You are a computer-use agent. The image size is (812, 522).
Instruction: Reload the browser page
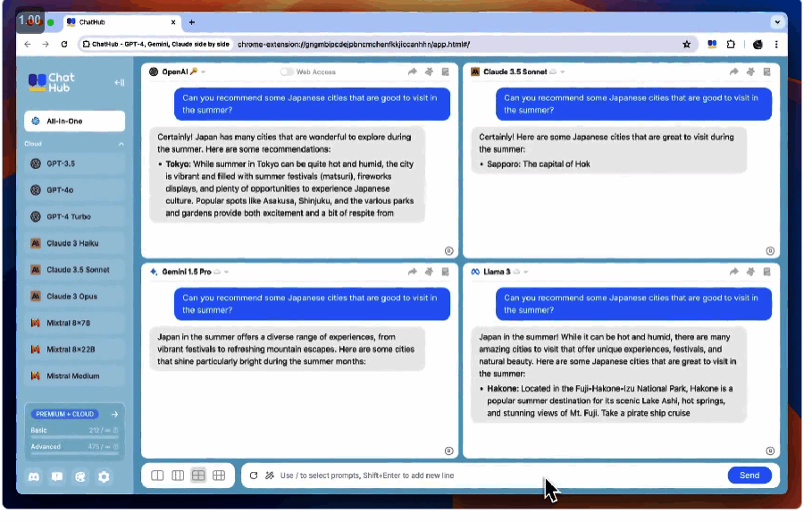pos(64,45)
